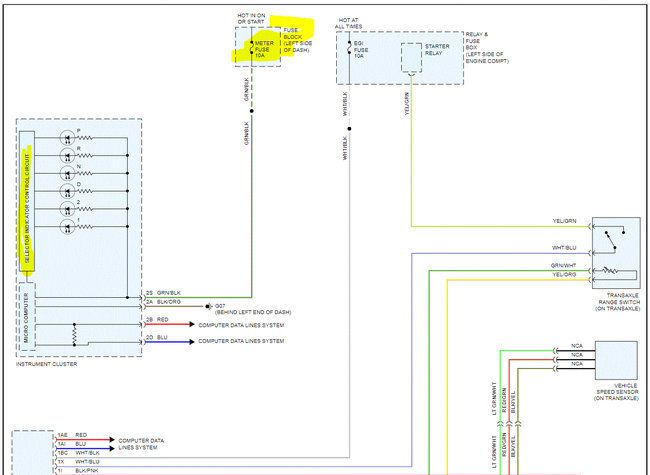Viewport: 650px width, 475px height.
Task: Click the Vehicle Speed Sensor box
Action: pos(616,360)
